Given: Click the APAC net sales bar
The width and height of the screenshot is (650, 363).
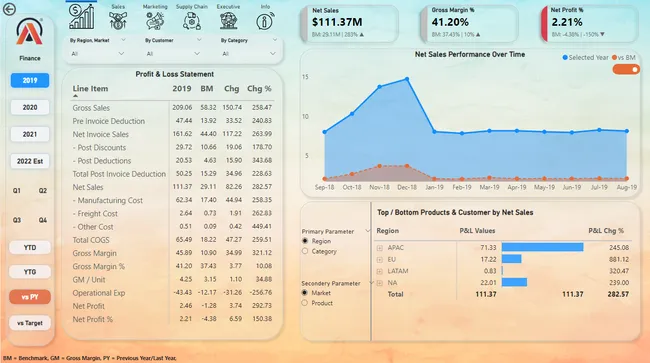Looking at the screenshot, I should click(542, 247).
